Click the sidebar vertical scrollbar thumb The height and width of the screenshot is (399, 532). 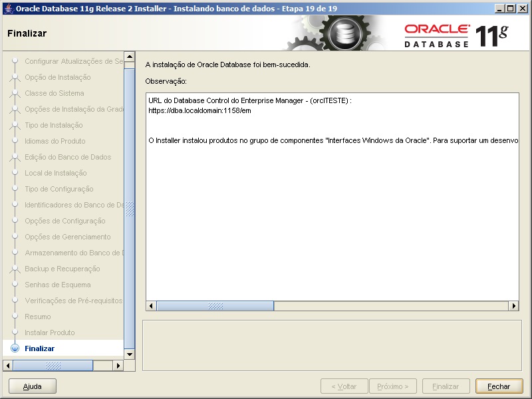coord(130,209)
